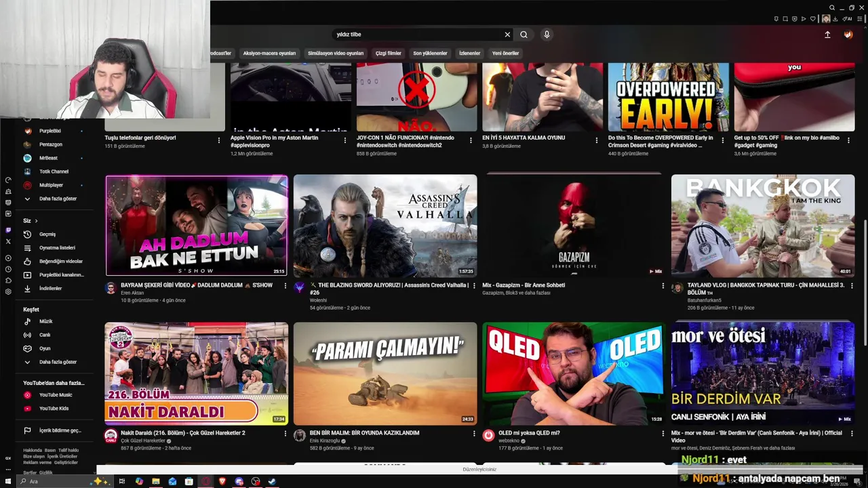
Task: Open 'Oynatma listeleri' playlists
Action: (x=53, y=247)
